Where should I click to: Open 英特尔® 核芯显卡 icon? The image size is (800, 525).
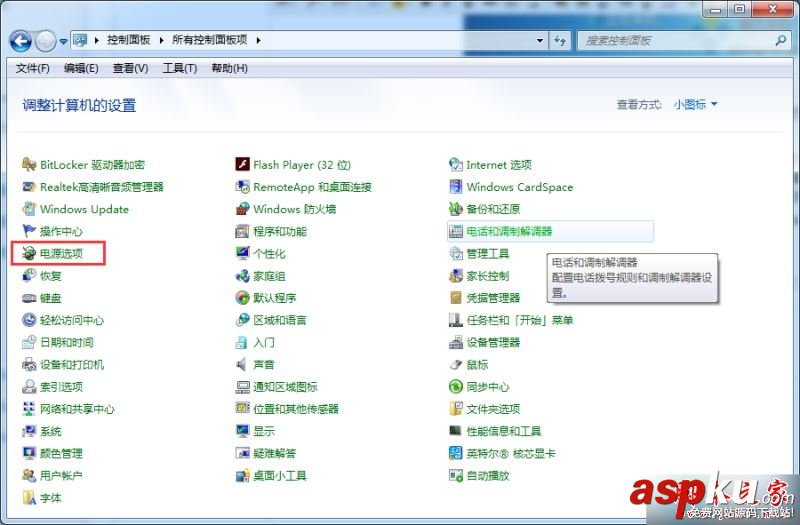pyautogui.click(x=456, y=453)
